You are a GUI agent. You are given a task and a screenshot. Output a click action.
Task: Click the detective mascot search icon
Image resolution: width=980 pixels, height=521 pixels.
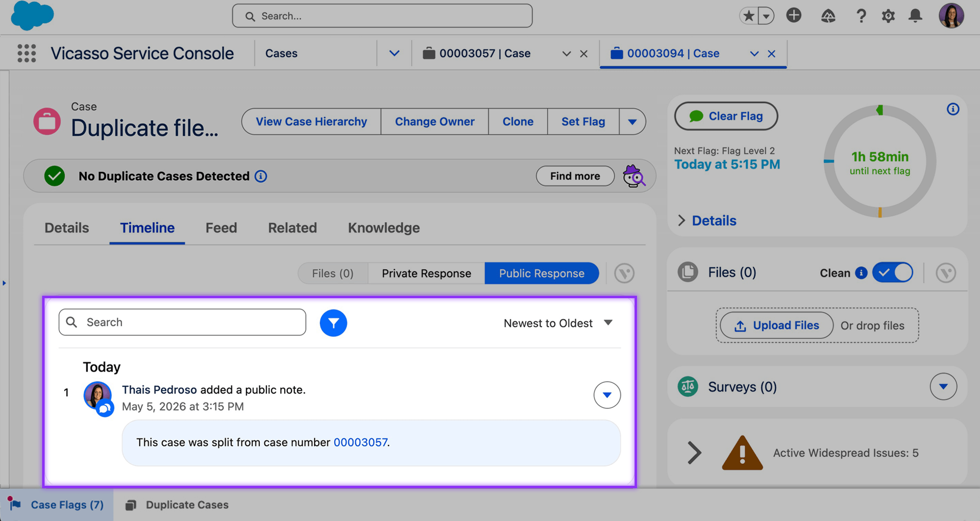[634, 176]
